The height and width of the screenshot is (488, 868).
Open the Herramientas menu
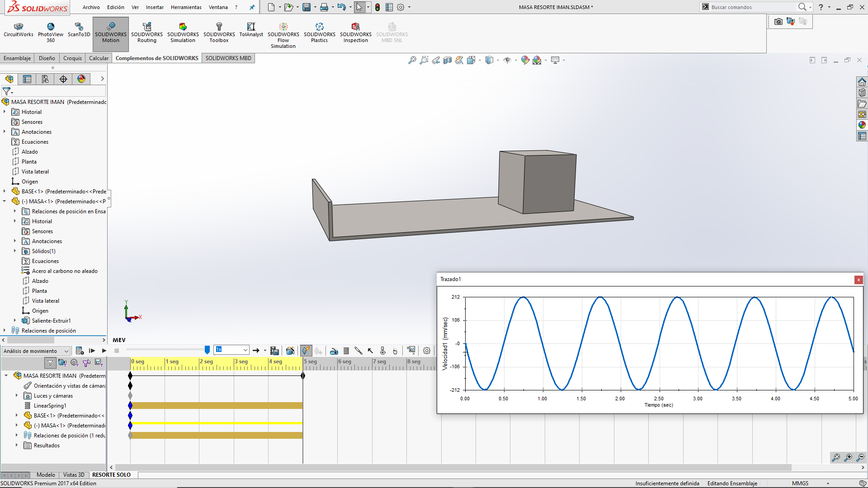tap(186, 7)
